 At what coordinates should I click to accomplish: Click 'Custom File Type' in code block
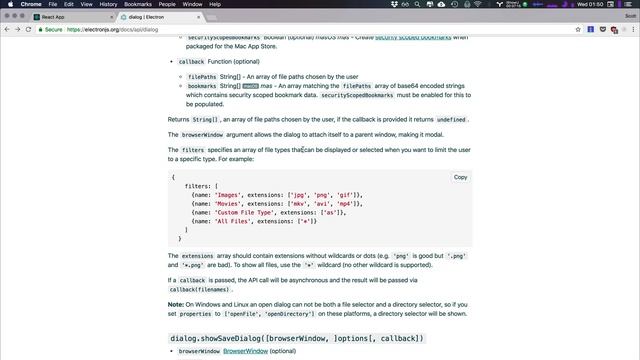244,213
